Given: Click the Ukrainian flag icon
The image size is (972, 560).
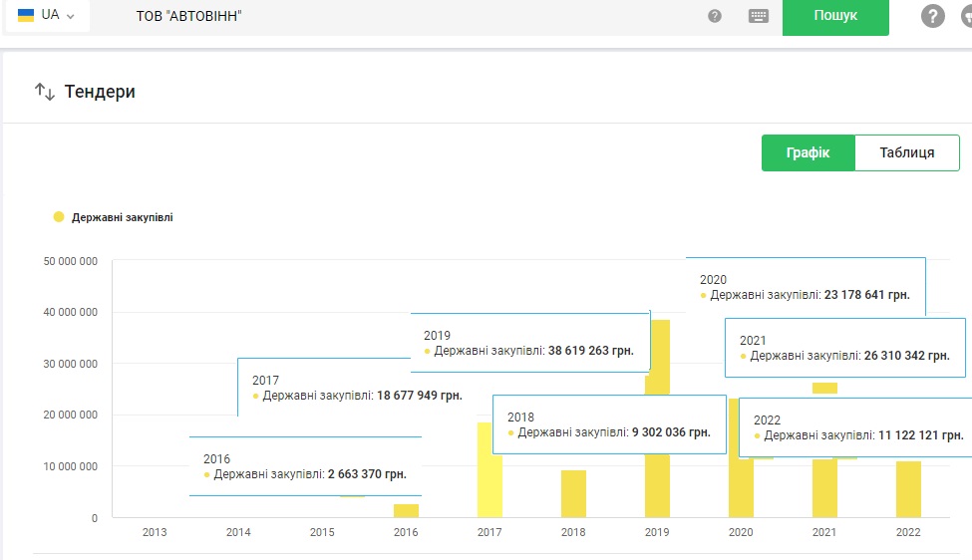Looking at the screenshot, I should coord(26,16).
